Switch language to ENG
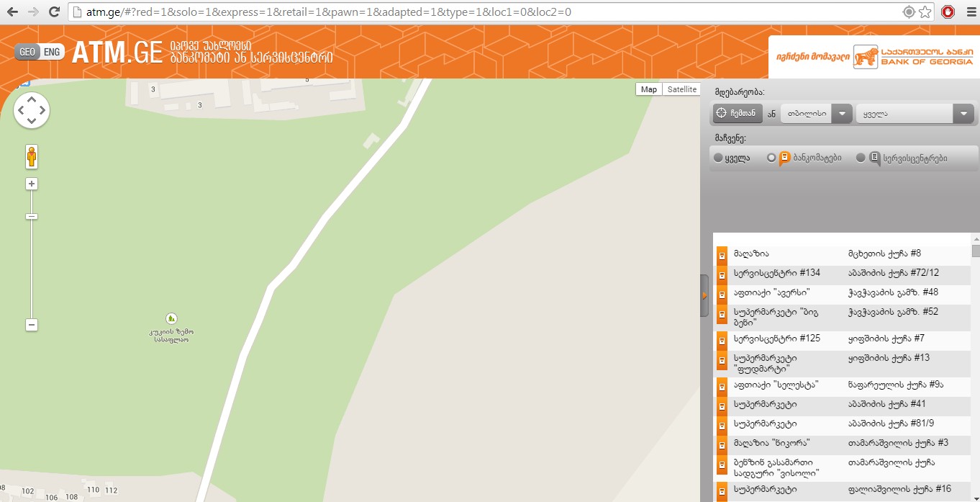Viewport: 980px width, 502px height. (x=52, y=52)
